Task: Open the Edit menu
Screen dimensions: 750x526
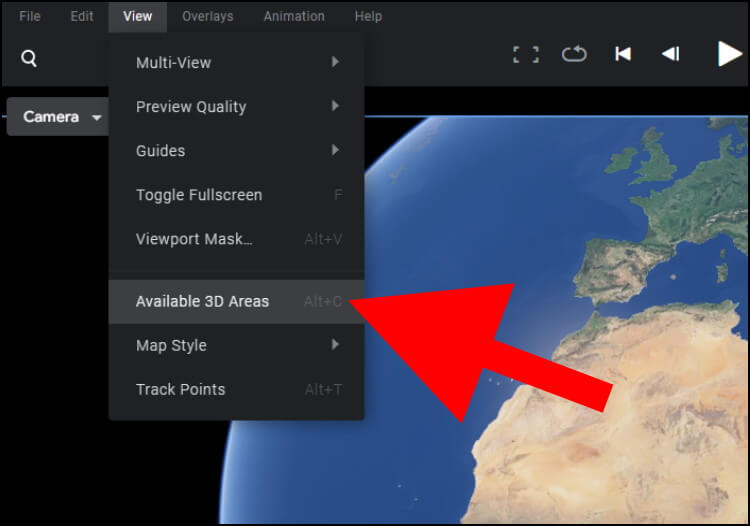Action: pyautogui.click(x=82, y=16)
